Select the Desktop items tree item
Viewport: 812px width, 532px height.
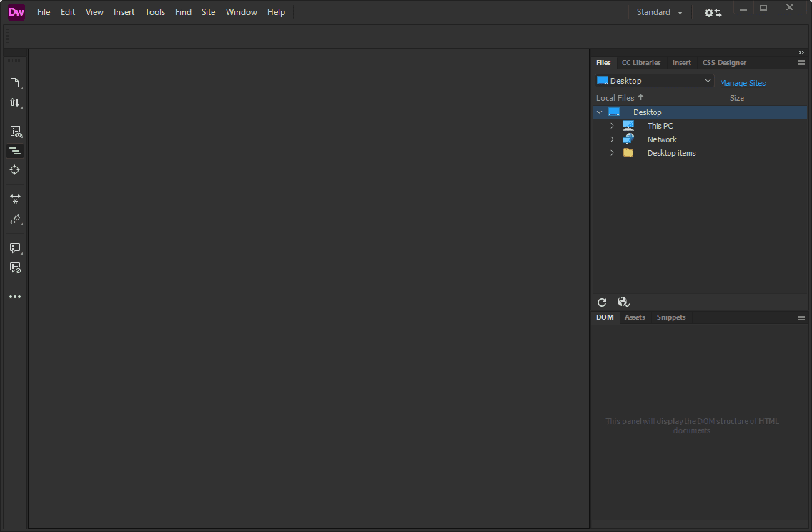pos(671,153)
